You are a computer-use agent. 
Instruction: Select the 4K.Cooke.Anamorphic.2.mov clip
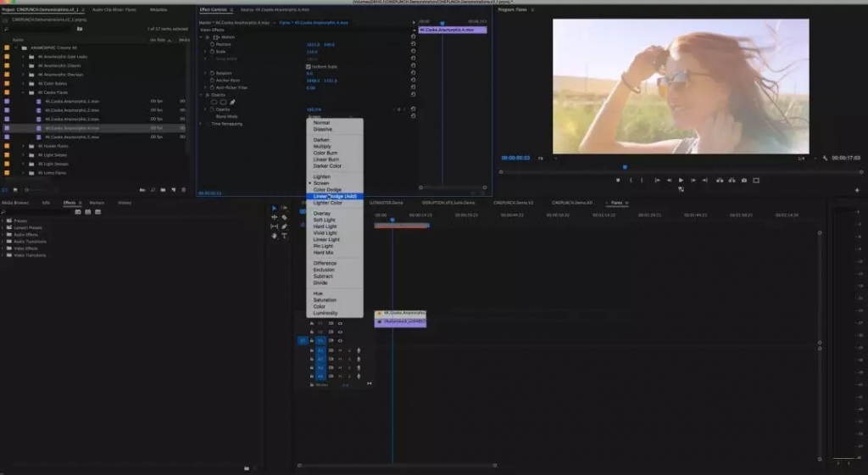72,110
